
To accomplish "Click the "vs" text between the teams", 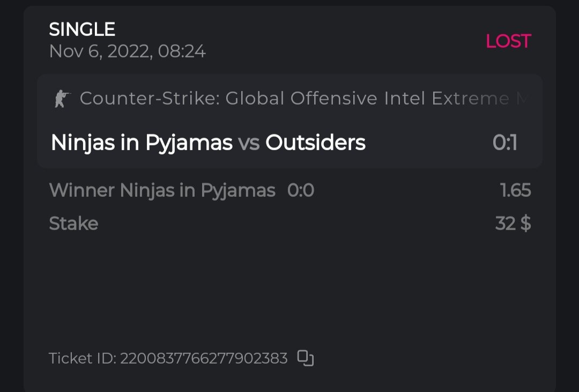I will point(249,143).
